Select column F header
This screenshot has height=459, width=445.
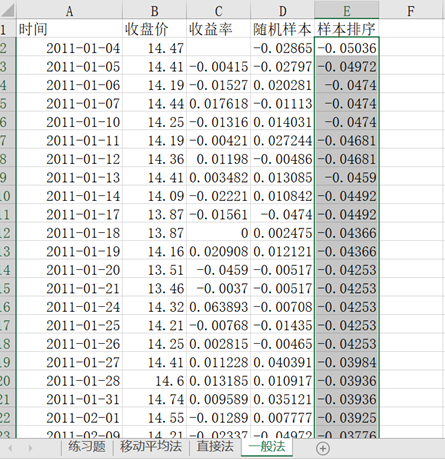[x=411, y=10]
